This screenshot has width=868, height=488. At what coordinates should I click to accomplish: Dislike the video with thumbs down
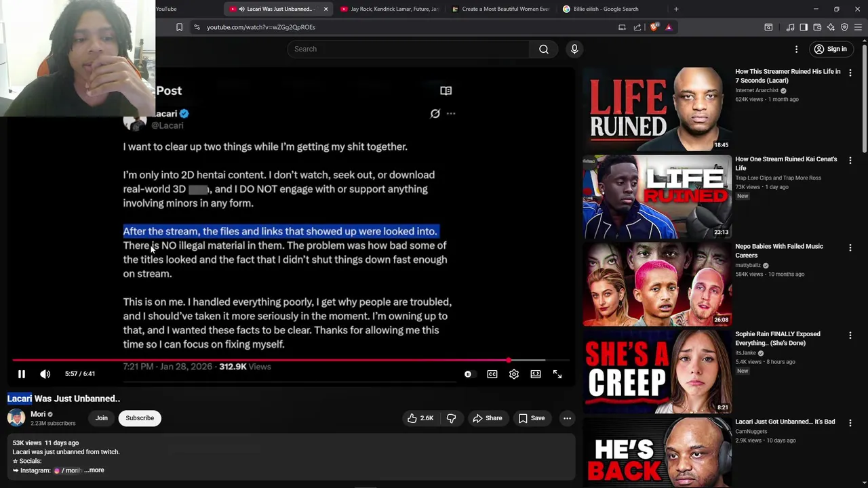pyautogui.click(x=451, y=418)
